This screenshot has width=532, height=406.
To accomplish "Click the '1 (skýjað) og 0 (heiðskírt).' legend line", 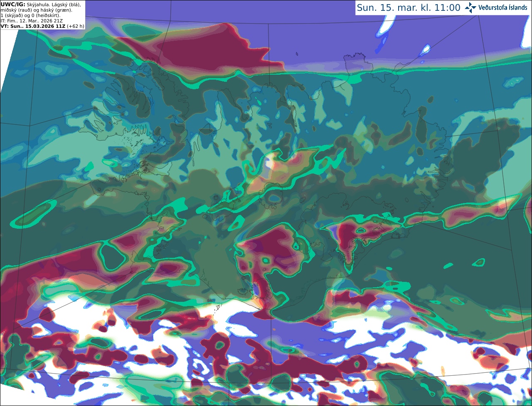I will tap(30, 15).
